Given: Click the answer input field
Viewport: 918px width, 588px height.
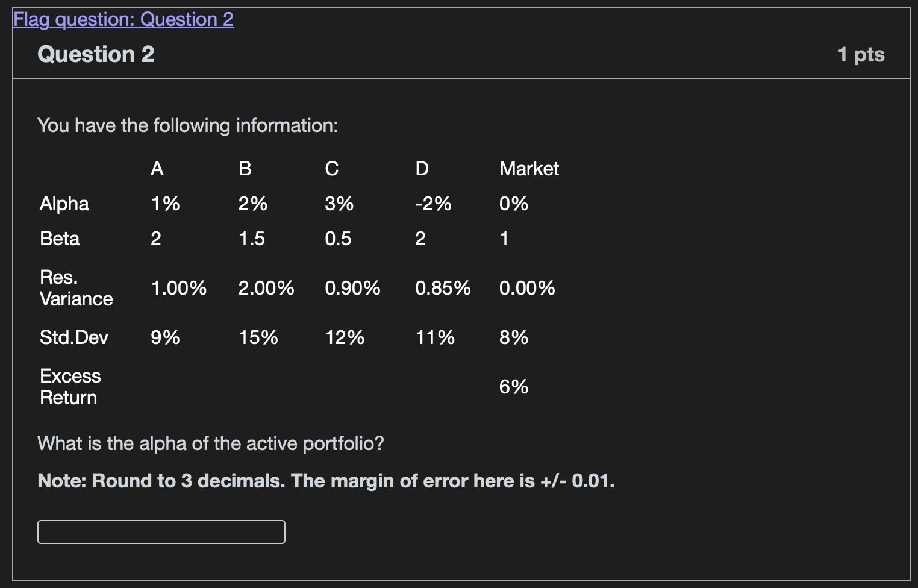Looking at the screenshot, I should coord(161,532).
